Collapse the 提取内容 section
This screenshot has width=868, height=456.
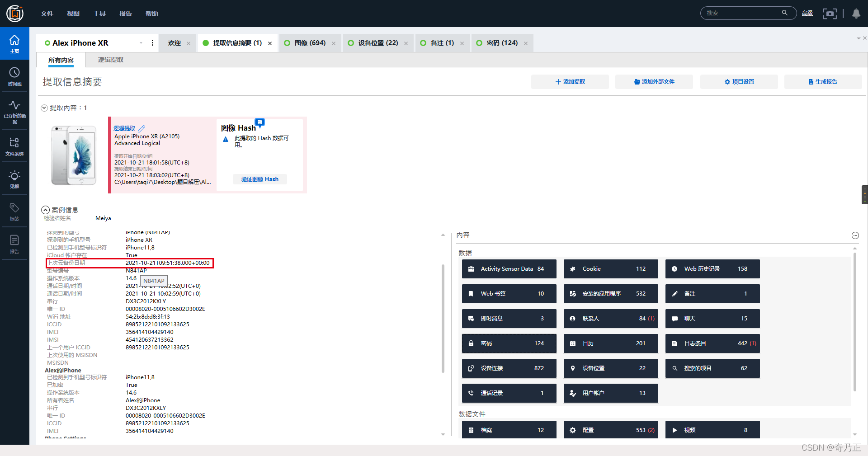pyautogui.click(x=44, y=108)
